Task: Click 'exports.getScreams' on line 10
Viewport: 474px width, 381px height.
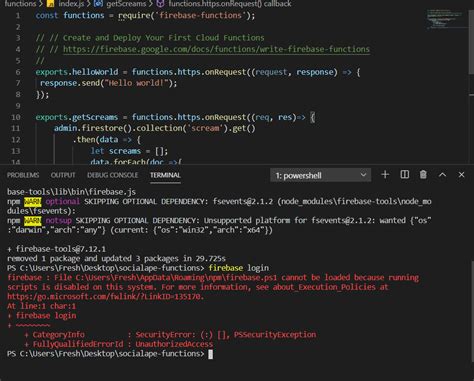Action: [x=77, y=117]
